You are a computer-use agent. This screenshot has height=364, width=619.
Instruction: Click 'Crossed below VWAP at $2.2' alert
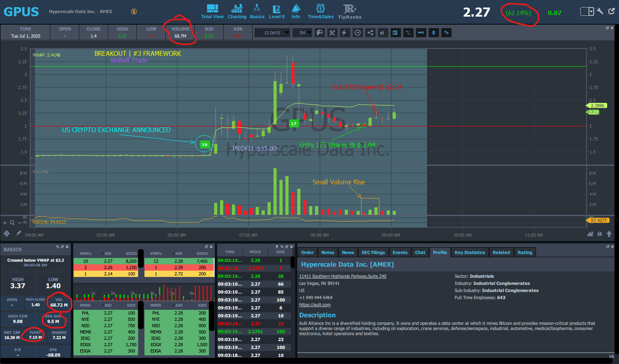tap(36, 260)
